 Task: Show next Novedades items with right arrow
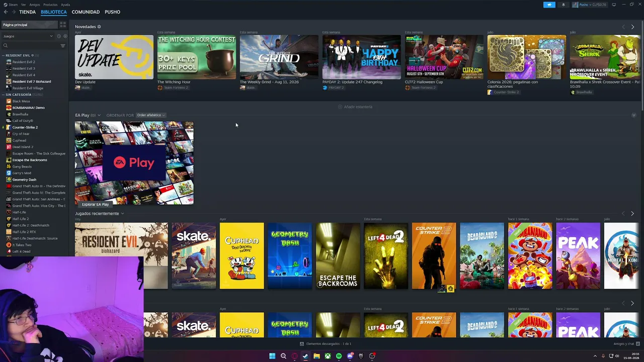[x=632, y=27]
